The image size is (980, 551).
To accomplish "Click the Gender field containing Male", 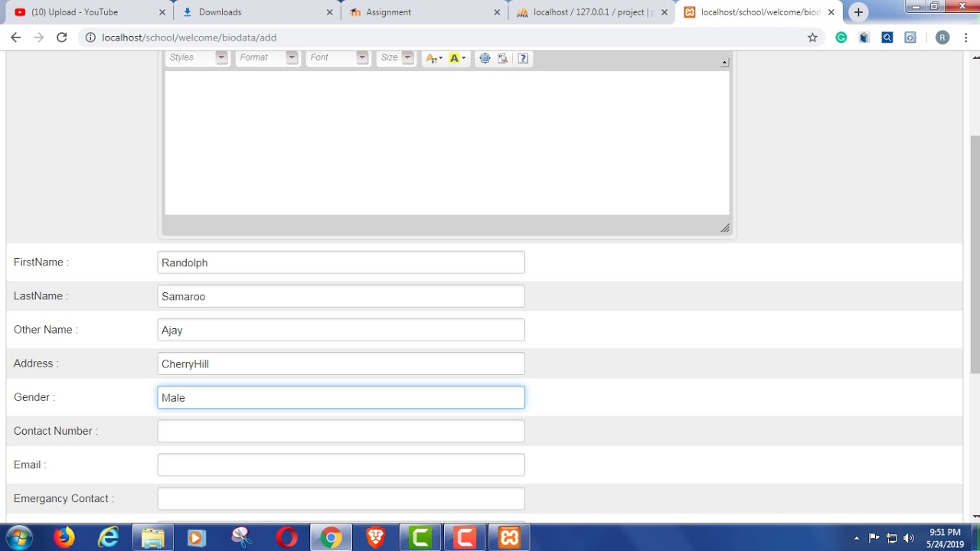I will pos(341,397).
